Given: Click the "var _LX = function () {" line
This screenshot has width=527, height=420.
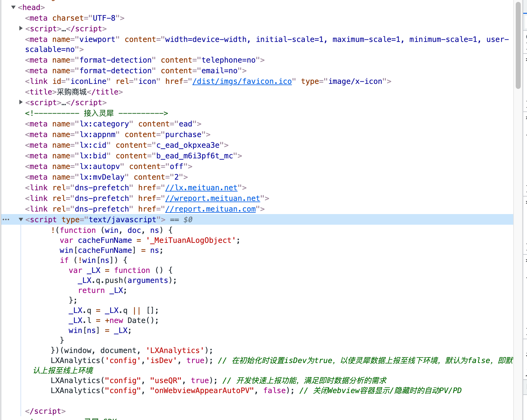Looking at the screenshot, I should click(120, 270).
